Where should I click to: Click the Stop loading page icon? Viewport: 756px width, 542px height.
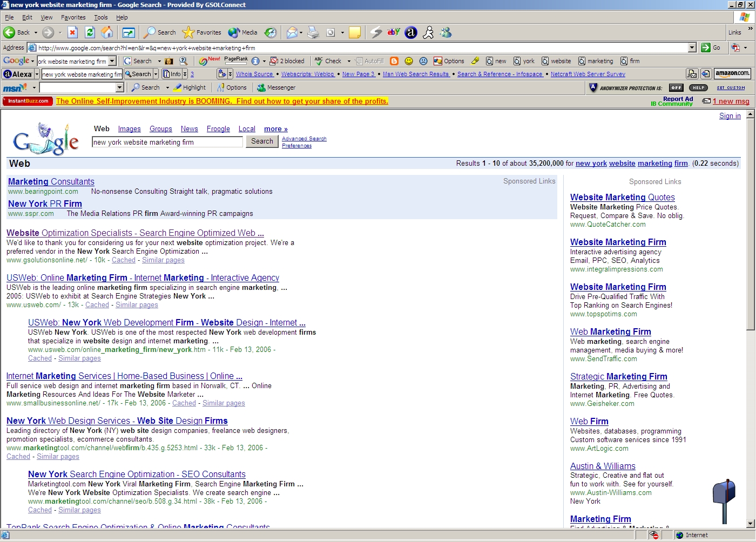click(x=72, y=32)
